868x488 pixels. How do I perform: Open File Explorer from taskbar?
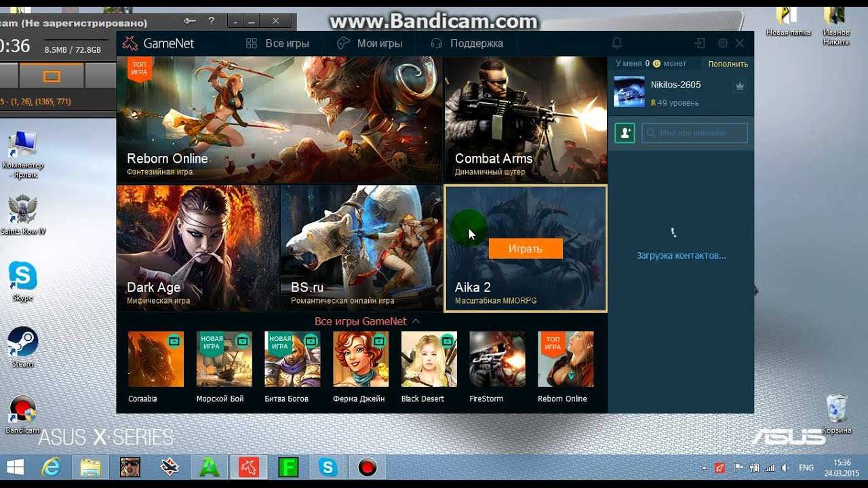click(x=90, y=467)
